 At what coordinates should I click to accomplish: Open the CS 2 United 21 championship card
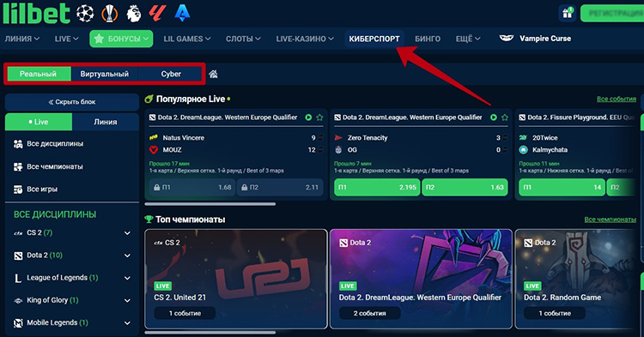pyautogui.click(x=236, y=279)
